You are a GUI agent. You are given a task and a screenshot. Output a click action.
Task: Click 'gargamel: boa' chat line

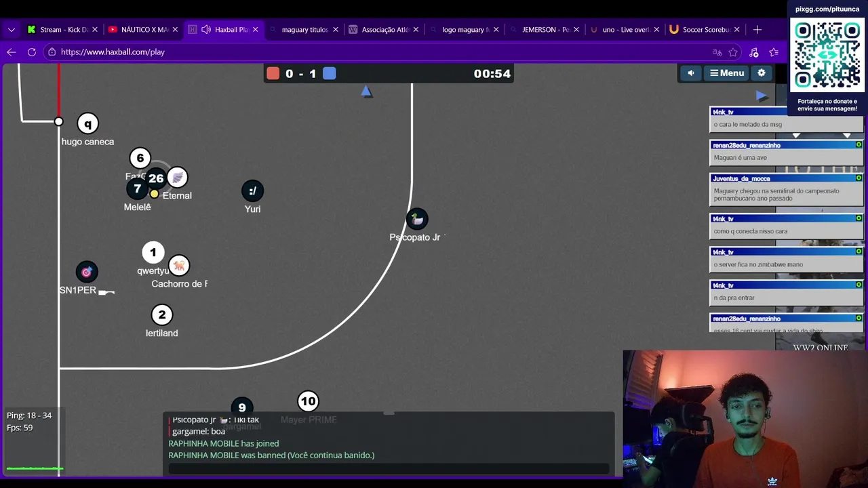pyautogui.click(x=198, y=431)
